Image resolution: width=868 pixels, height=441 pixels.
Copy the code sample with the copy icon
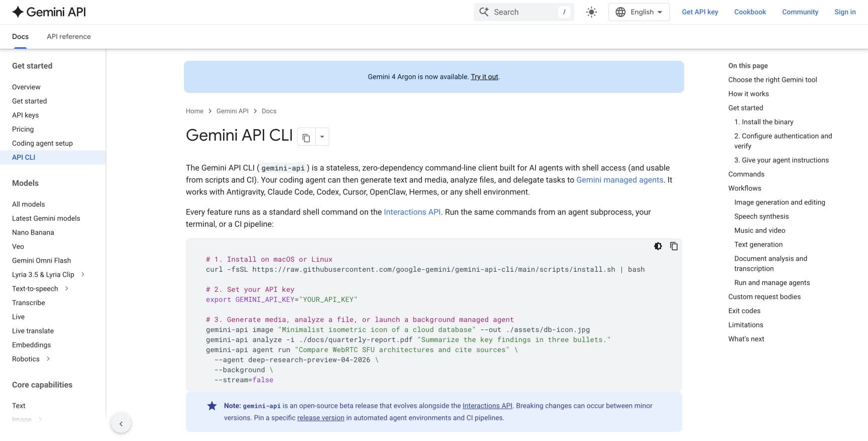(x=674, y=246)
